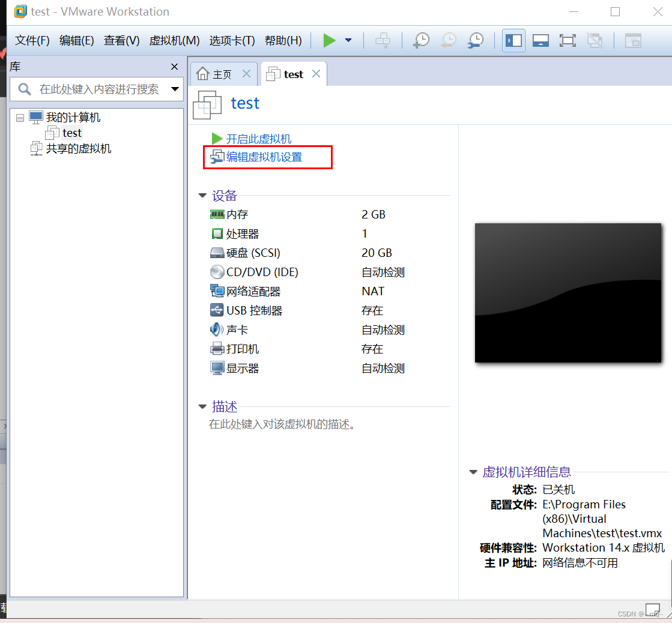
Task: Collapse the 设备 section
Action: (202, 196)
